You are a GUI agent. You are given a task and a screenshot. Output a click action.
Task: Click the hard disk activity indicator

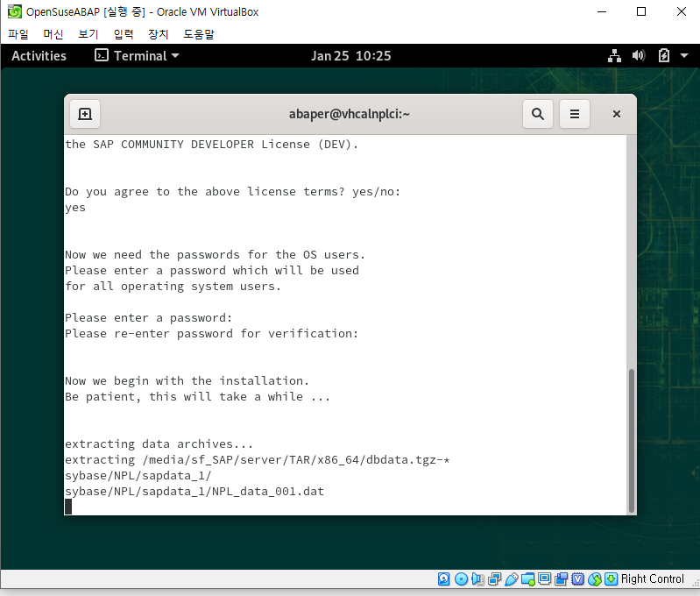(444, 579)
